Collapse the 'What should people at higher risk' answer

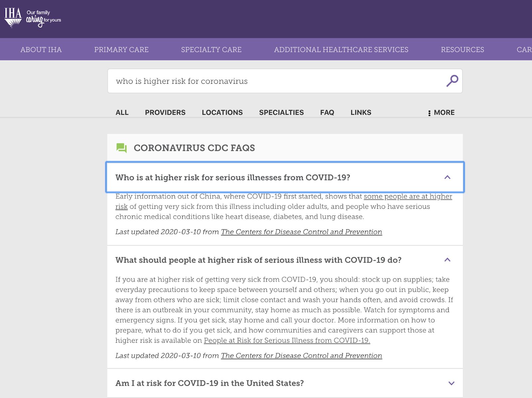[447, 260]
